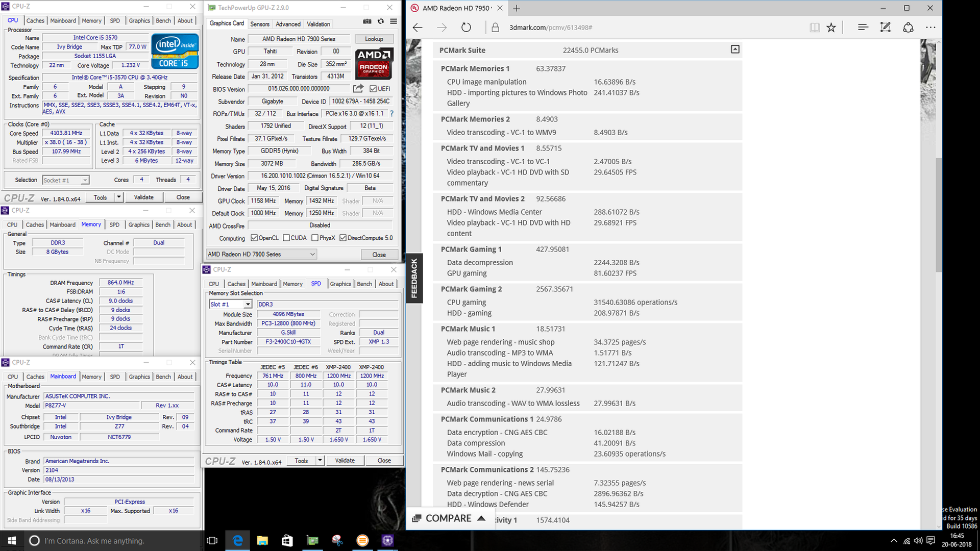Click the network icon in system tray

click(x=906, y=541)
